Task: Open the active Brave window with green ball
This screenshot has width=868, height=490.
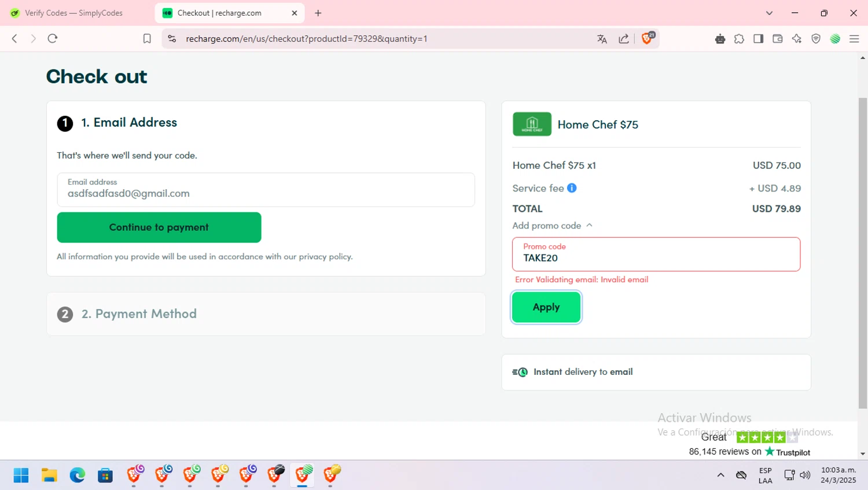Action: tap(302, 475)
